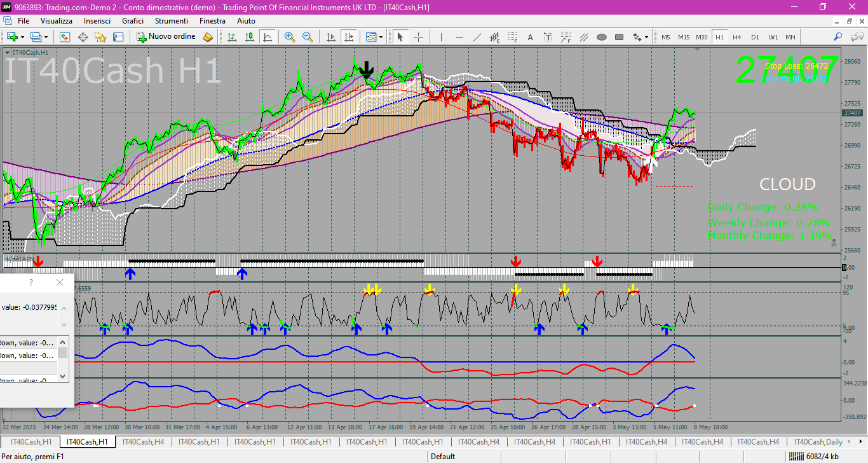Switch timeframe to M15

tap(684, 37)
